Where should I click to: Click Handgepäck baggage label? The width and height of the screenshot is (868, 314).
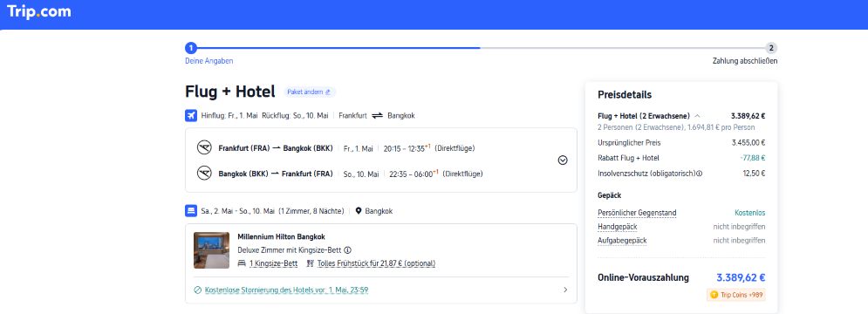coord(618,227)
